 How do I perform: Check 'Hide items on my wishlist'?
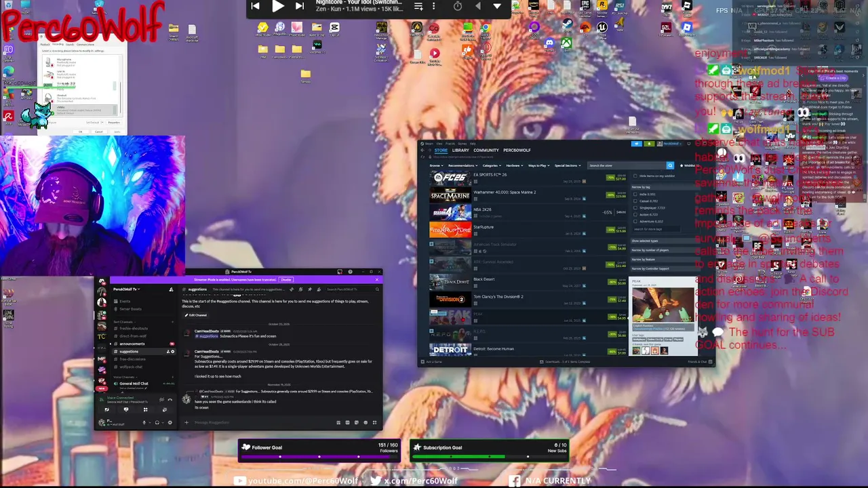click(x=635, y=176)
